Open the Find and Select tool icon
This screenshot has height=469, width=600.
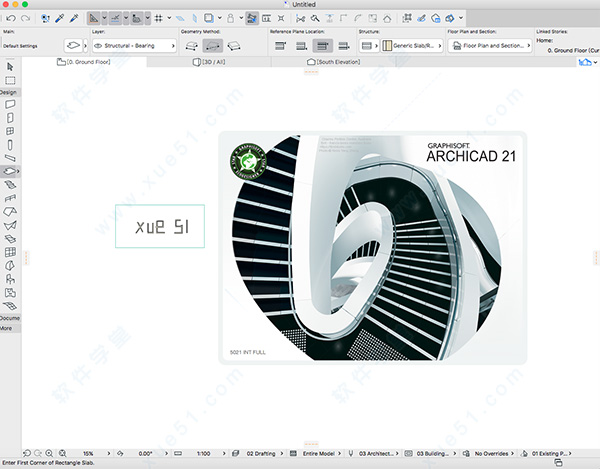[45, 18]
